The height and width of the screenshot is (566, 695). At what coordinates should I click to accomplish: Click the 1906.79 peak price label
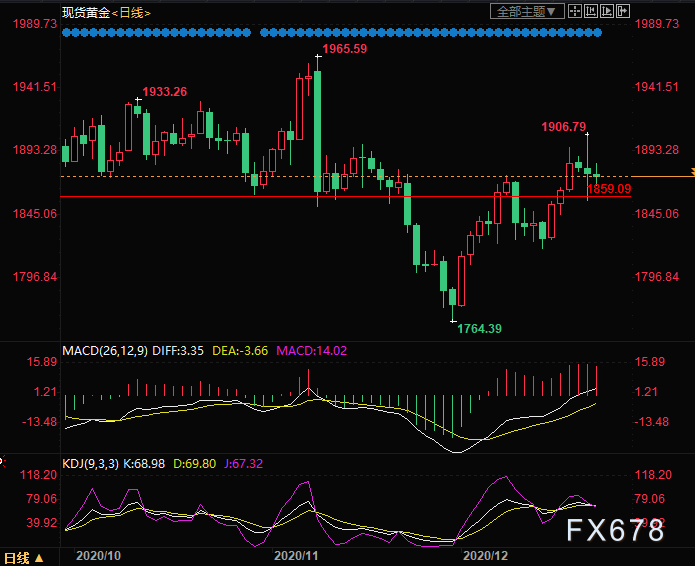[564, 127]
